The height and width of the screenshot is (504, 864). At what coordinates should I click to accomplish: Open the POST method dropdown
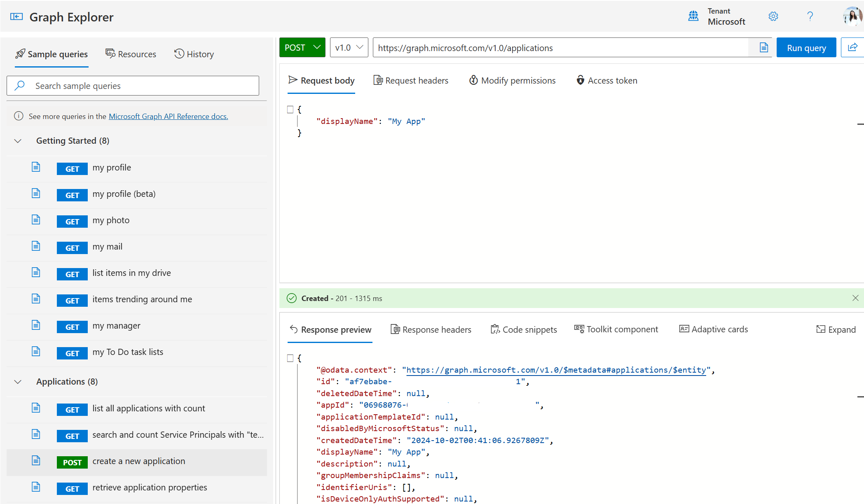(x=302, y=47)
